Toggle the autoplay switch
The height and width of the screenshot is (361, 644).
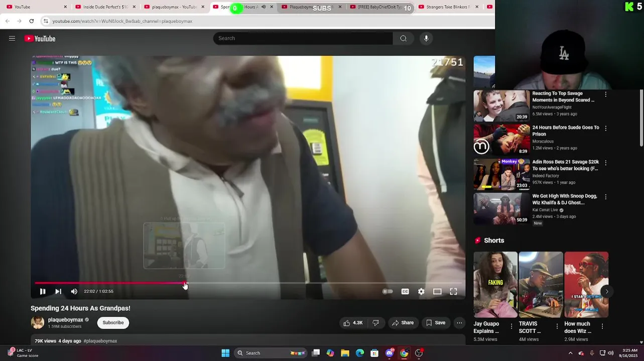(388, 291)
